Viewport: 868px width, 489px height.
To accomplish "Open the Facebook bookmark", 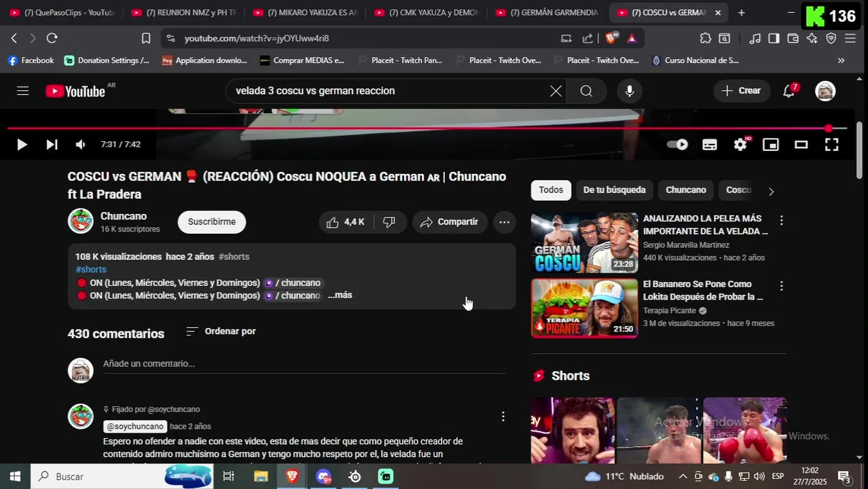I will click(x=31, y=60).
